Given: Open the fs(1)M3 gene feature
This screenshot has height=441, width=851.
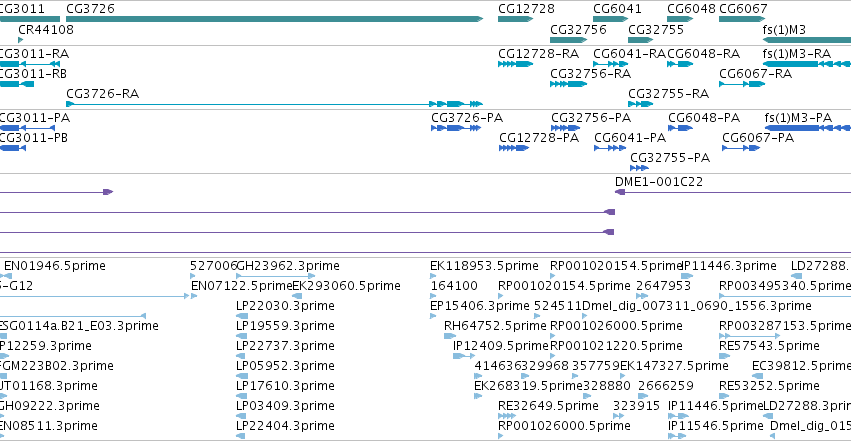Looking at the screenshot, I should (806, 40).
